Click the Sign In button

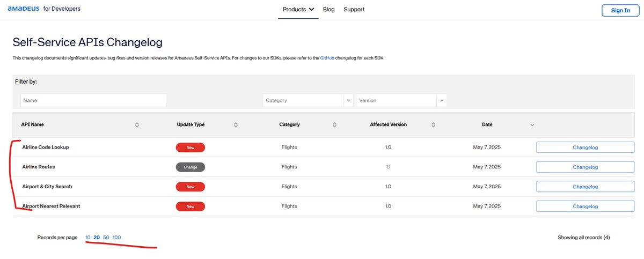pyautogui.click(x=620, y=10)
